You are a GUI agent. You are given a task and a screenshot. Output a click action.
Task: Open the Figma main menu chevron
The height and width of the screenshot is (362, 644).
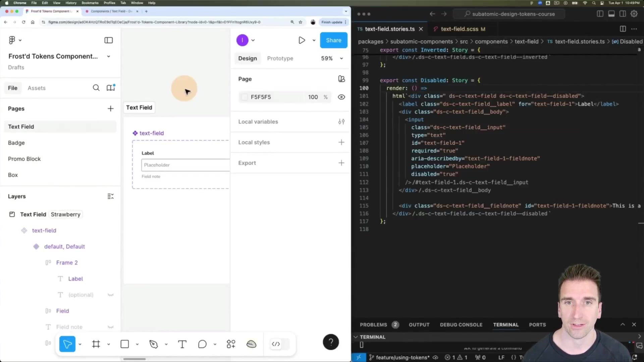(x=20, y=40)
